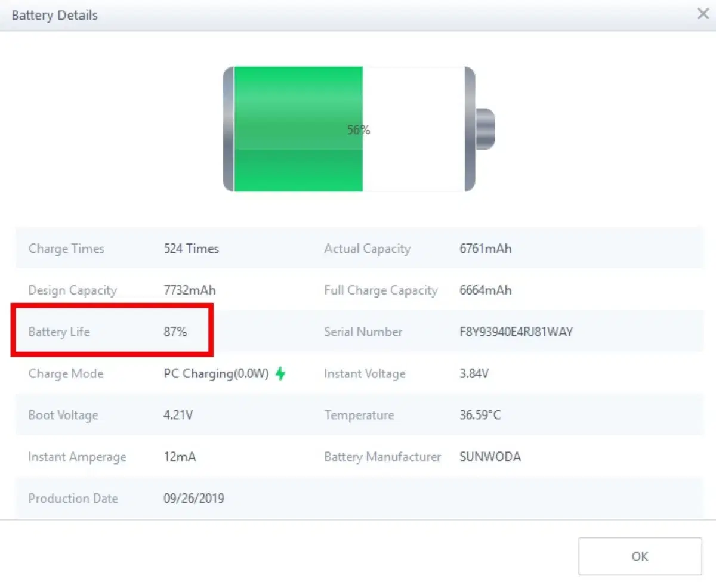Select the Charge Times label
The image size is (716, 588).
point(66,249)
